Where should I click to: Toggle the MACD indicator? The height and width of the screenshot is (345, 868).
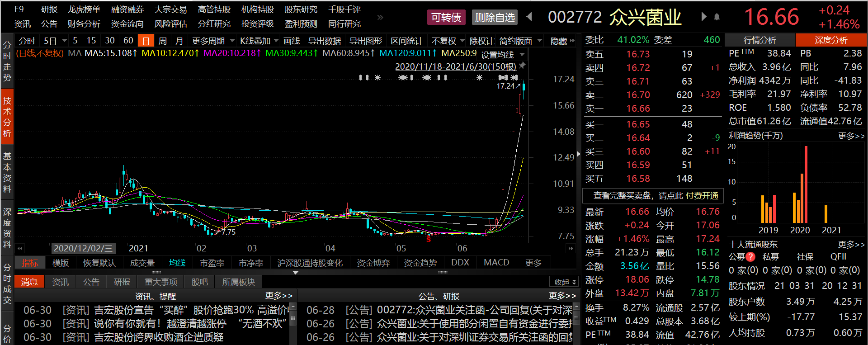[496, 263]
